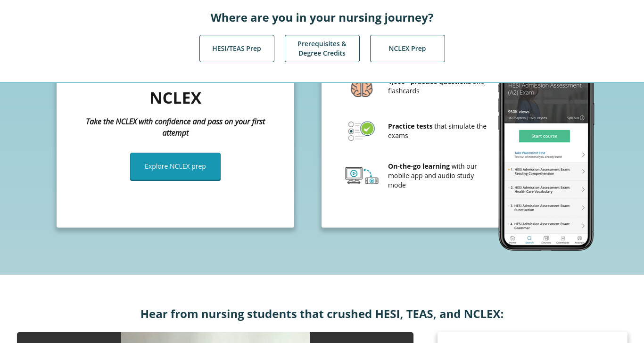Open the Take Placement Test link
Viewport: 644px width, 343px height.
click(x=530, y=153)
